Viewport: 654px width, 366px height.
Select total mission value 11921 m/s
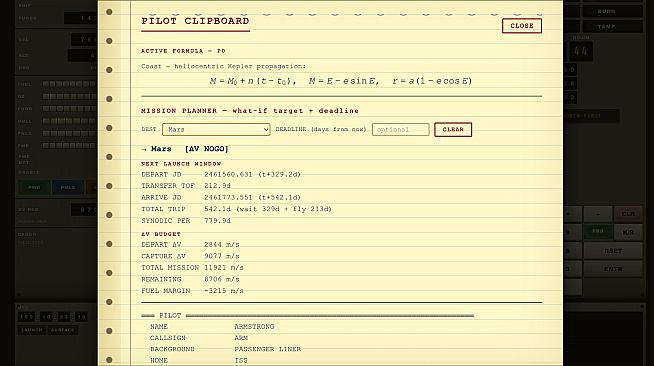224,268
